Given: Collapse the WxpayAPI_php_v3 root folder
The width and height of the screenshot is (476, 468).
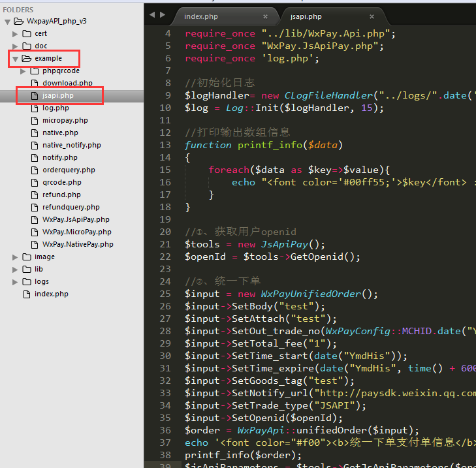Looking at the screenshot, I should coord(8,22).
